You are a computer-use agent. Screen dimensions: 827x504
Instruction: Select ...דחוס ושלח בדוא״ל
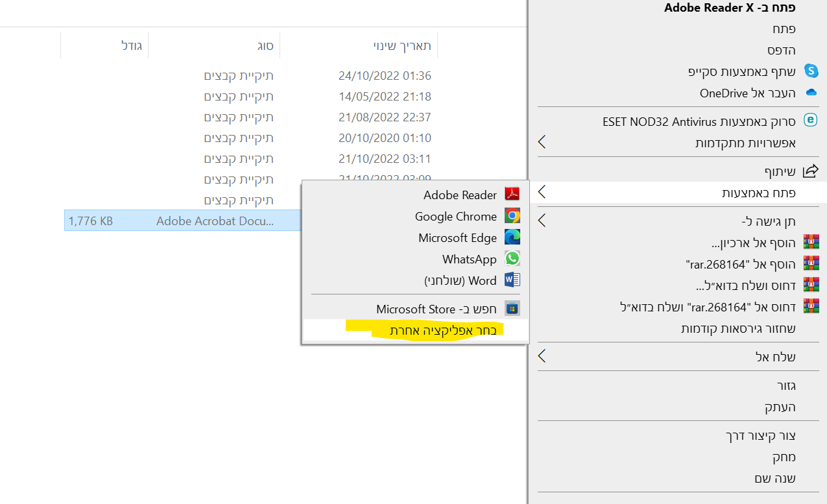click(x=745, y=285)
